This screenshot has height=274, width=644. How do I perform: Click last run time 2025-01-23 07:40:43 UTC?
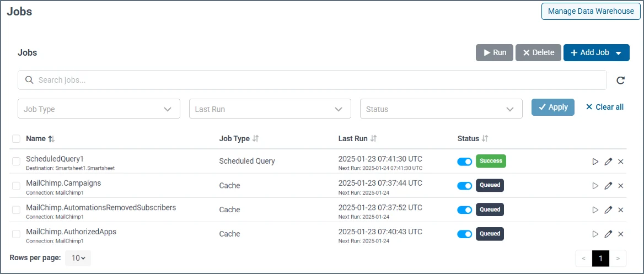pos(380,232)
